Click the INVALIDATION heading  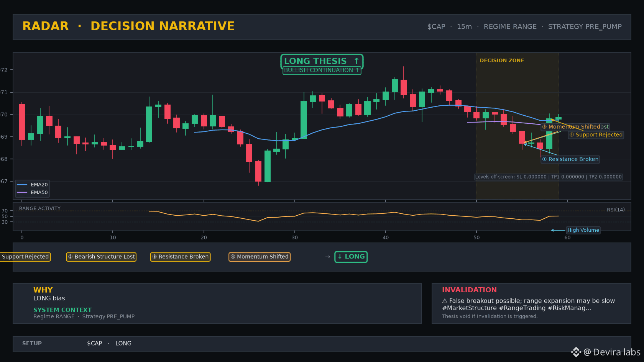(469, 290)
